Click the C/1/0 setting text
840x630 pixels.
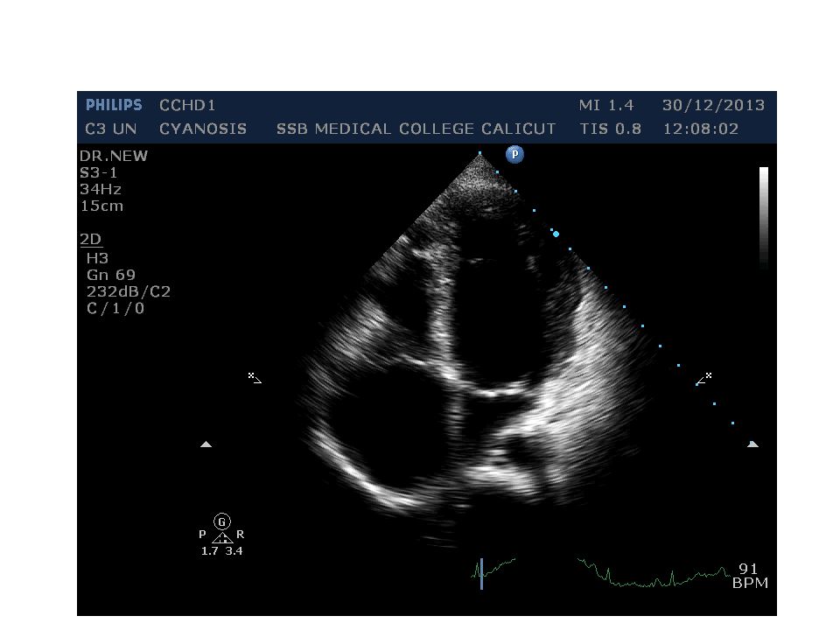click(x=115, y=308)
